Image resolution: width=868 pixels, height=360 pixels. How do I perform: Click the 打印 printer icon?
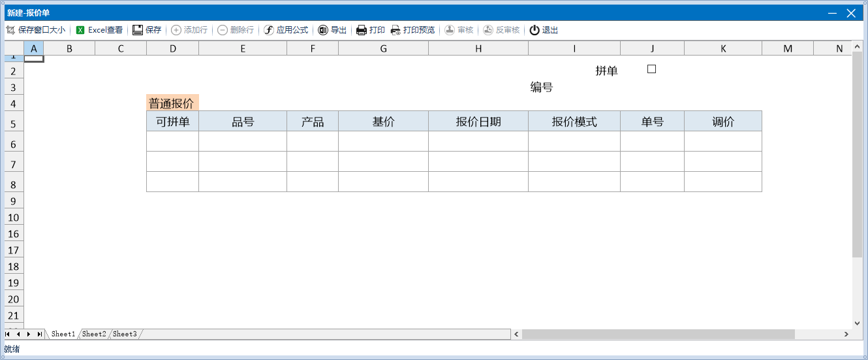click(x=362, y=30)
